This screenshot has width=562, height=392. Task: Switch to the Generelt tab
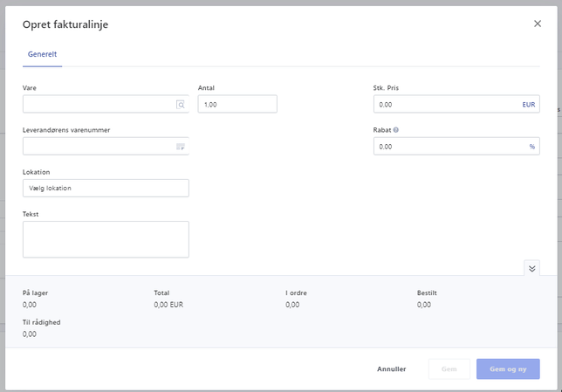coord(42,54)
